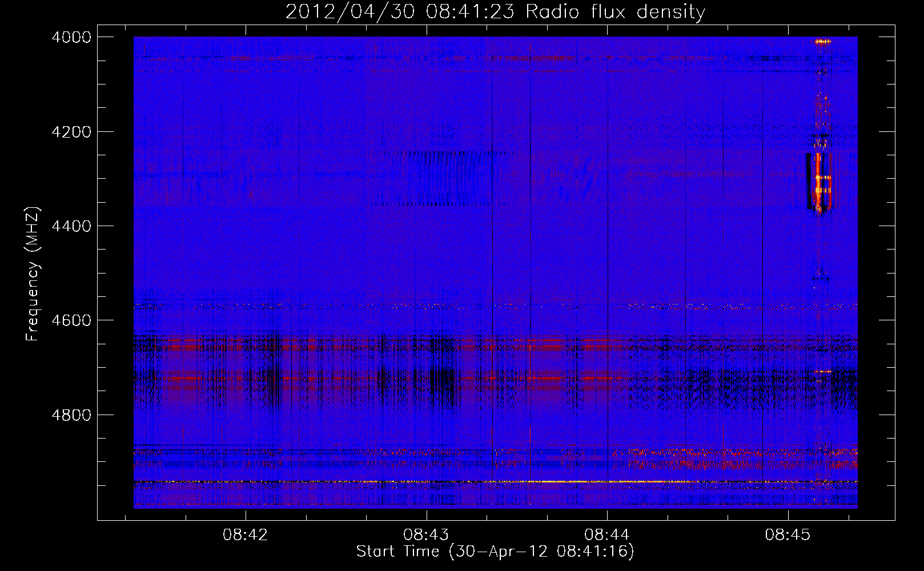Image resolution: width=924 pixels, height=571 pixels.
Task: Click the small bright spot at 4000 MHz top right
Action: click(x=822, y=41)
